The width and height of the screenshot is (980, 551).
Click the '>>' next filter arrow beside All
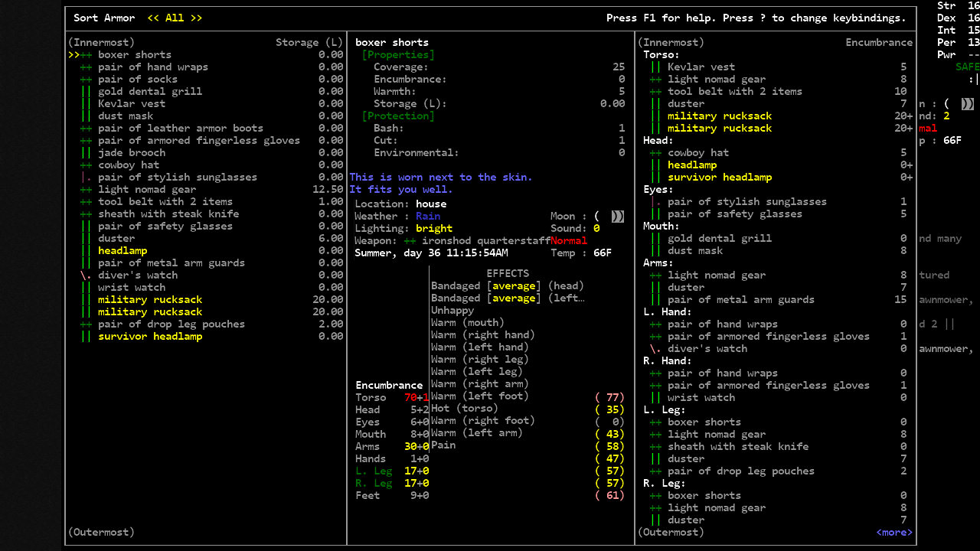click(196, 18)
